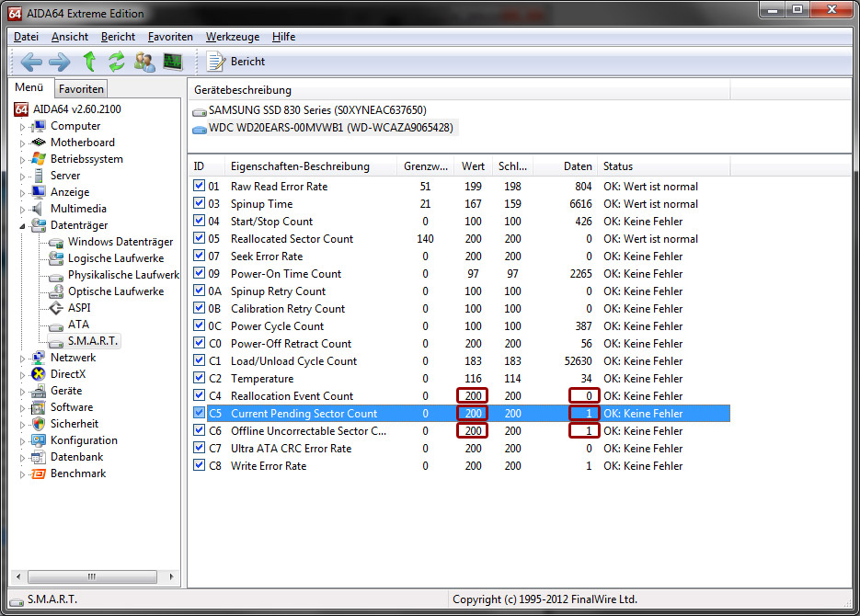Expand the Motherboard tree node
Screen dimensions: 860x616
(22, 143)
